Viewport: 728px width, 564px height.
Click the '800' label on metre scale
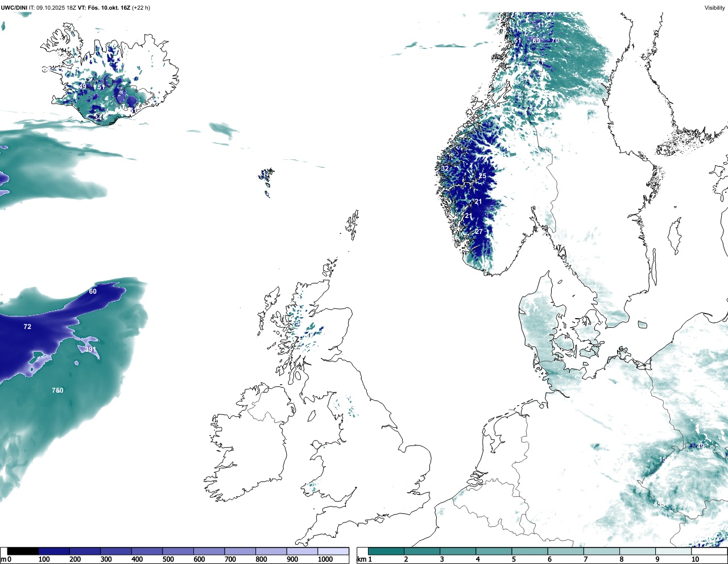tap(261, 559)
